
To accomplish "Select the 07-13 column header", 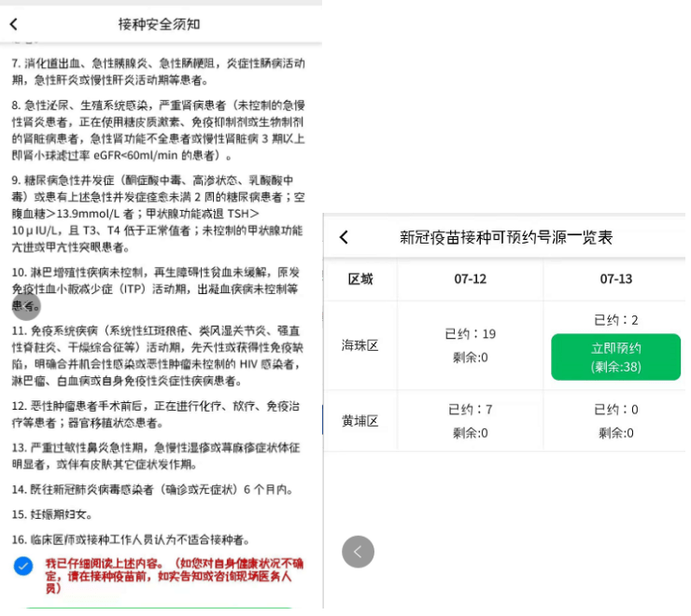I will [x=615, y=279].
